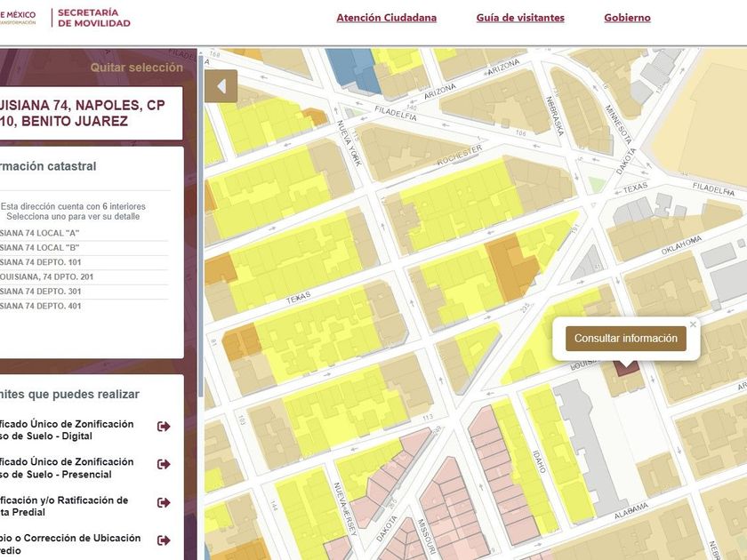This screenshot has height=560, width=747.
Task: Open the Guía de visitantes menu
Action: (519, 18)
